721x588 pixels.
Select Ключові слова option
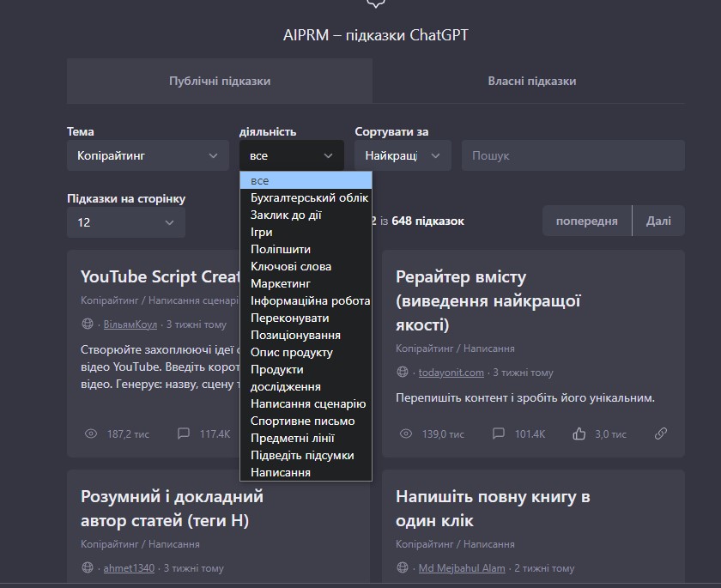coord(306,266)
